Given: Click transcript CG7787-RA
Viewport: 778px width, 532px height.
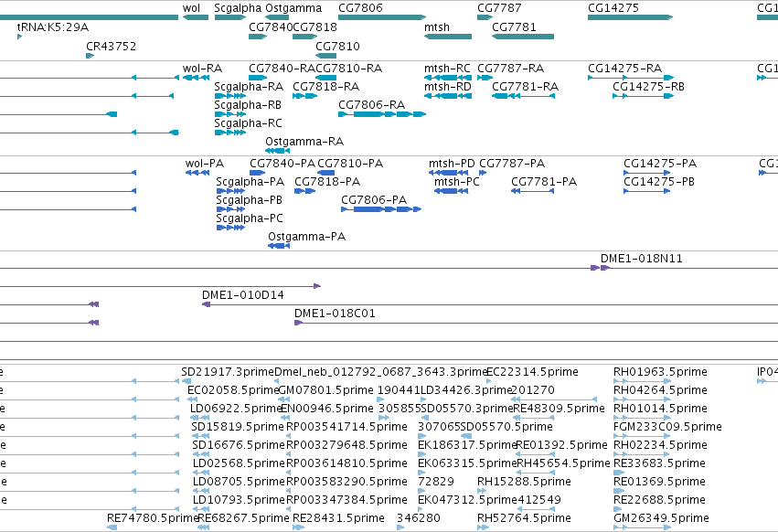Looking at the screenshot, I should pos(485,78).
